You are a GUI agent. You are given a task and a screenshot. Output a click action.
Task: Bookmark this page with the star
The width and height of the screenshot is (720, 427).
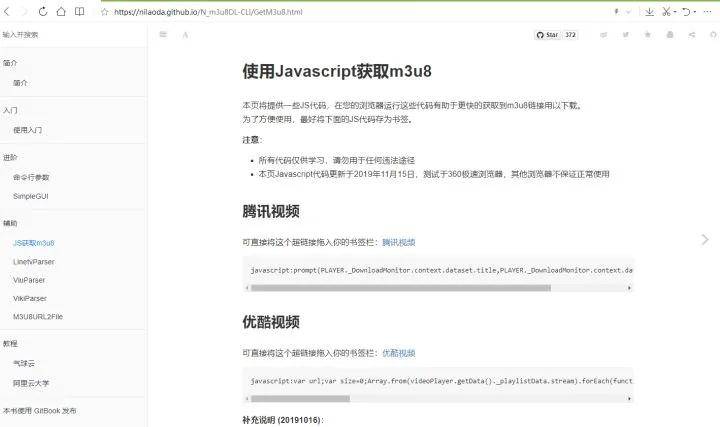[x=105, y=12]
